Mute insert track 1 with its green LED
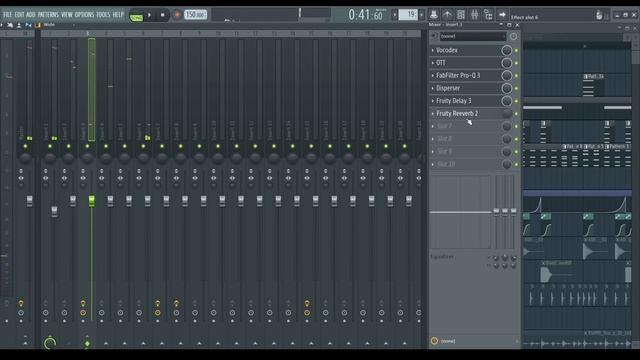 pyautogui.click(x=50, y=146)
